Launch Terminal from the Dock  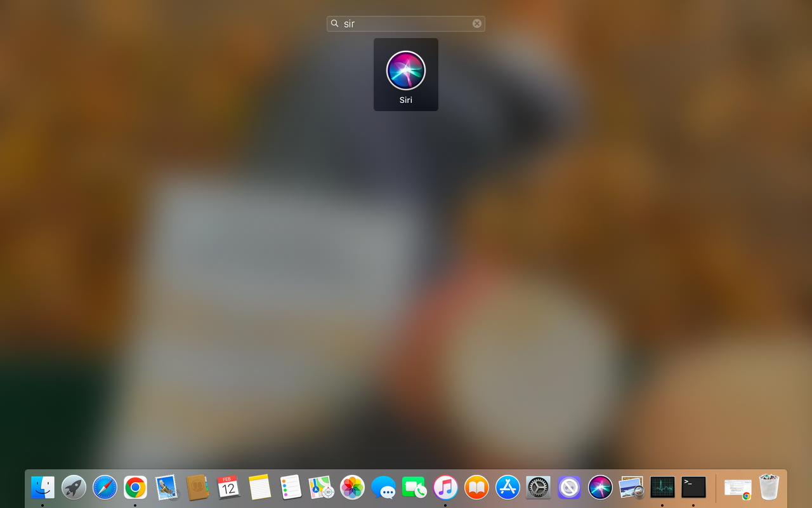[693, 488]
